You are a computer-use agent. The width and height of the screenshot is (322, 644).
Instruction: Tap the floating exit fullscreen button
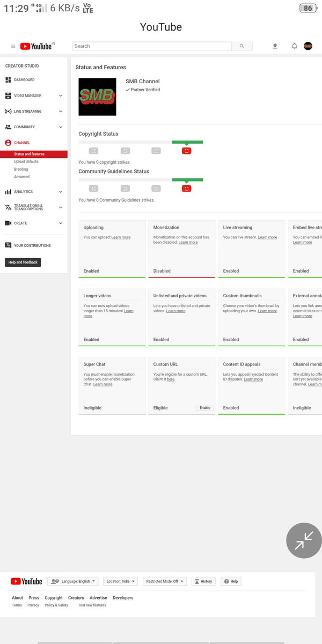(304, 540)
